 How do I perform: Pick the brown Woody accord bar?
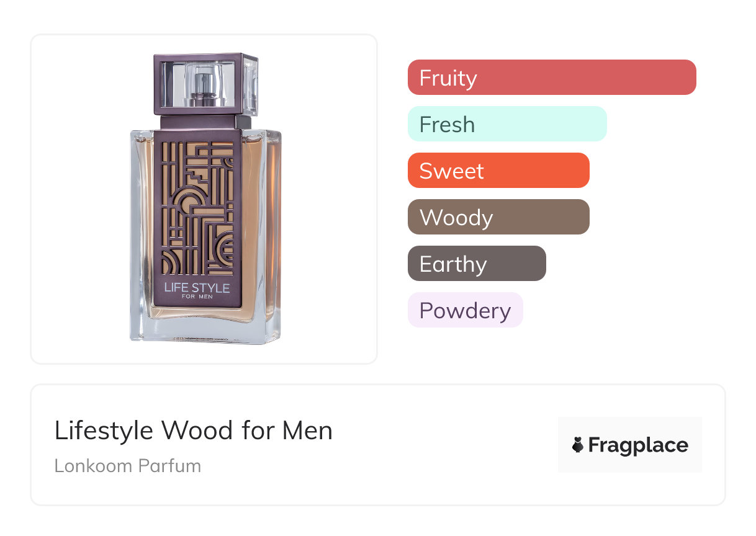coord(498,217)
